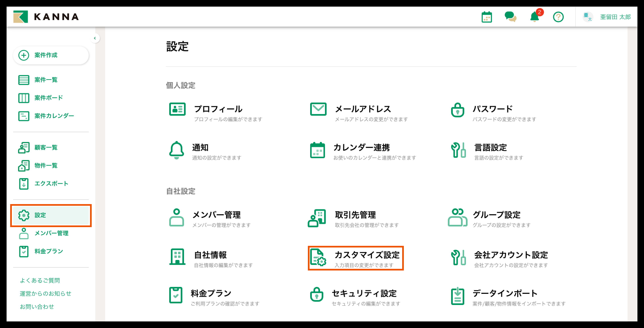Viewport: 644px width, 328px height.
Task: Collapse the sidebar with chevron arrow
Action: coord(95,38)
